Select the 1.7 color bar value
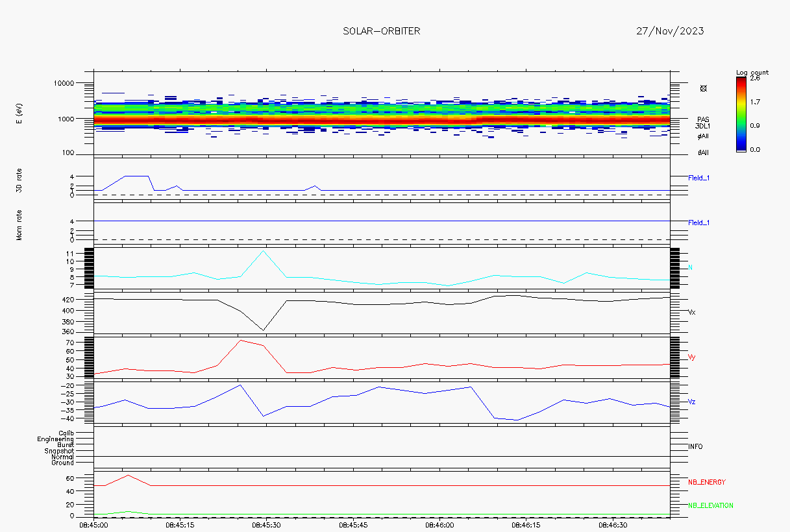 756,102
